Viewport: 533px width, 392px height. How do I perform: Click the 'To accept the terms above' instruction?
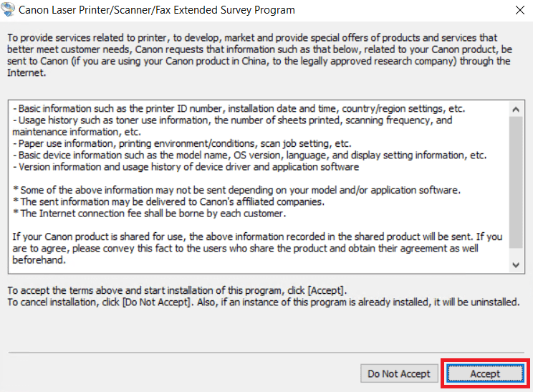(177, 291)
